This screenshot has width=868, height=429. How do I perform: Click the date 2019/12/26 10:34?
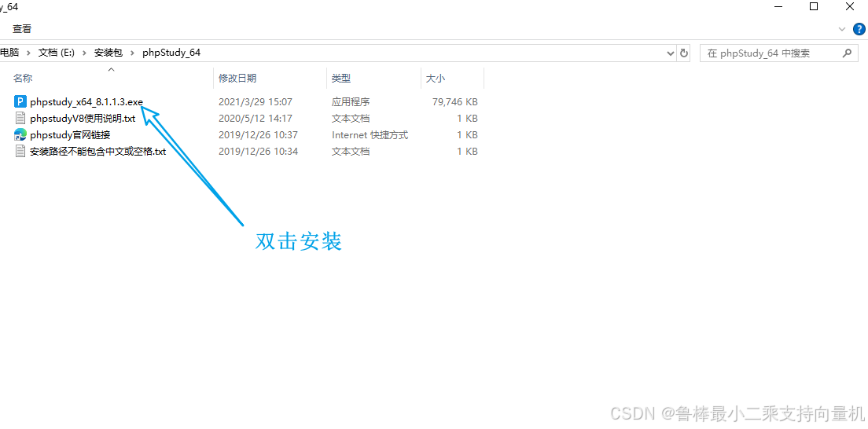point(259,152)
